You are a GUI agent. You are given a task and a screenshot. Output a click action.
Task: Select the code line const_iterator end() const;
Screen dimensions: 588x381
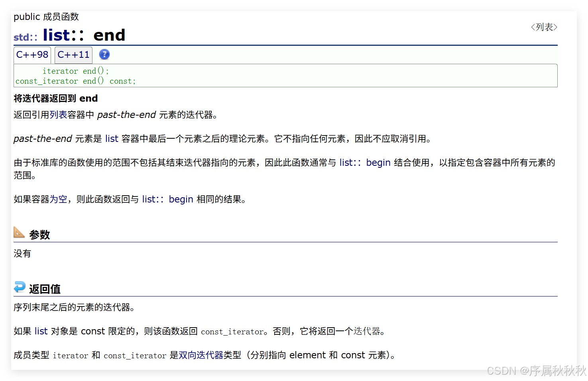[76, 81]
